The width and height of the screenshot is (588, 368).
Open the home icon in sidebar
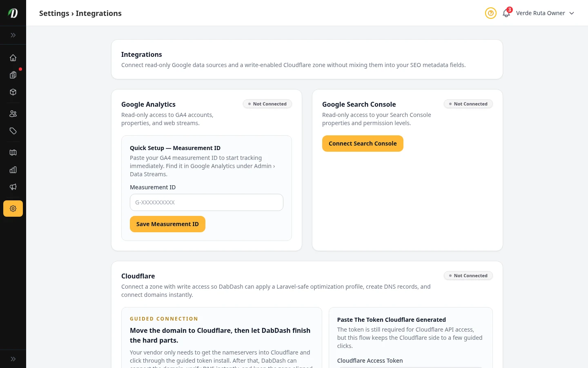(x=13, y=58)
